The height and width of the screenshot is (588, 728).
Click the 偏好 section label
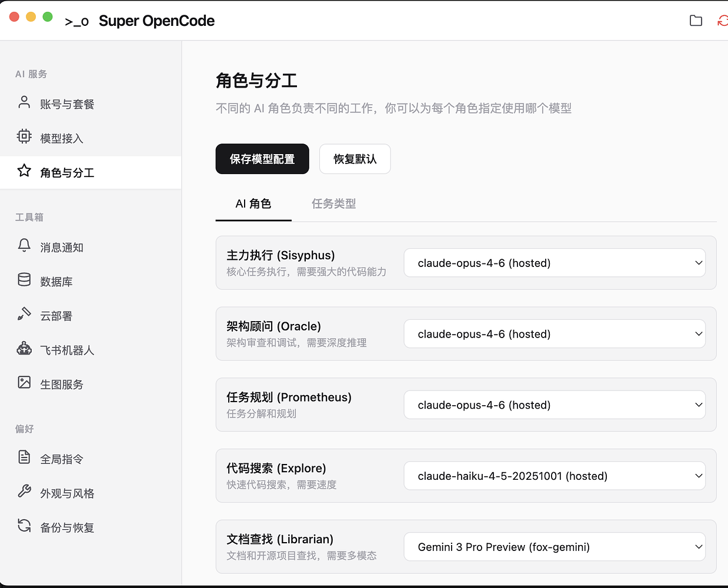pyautogui.click(x=25, y=429)
